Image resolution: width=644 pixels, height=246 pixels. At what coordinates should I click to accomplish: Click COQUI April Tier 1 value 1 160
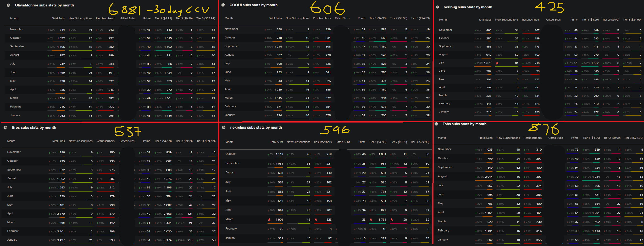click(x=383, y=90)
